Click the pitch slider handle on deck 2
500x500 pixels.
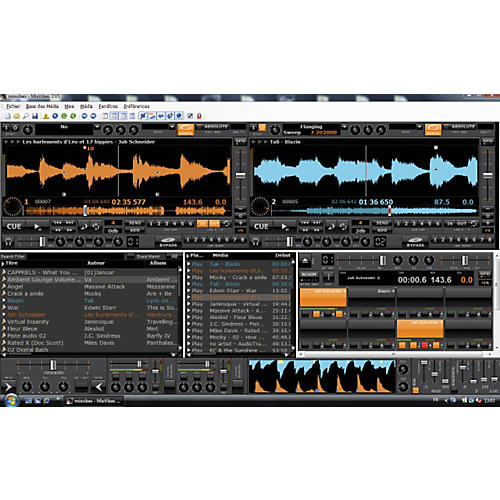point(488,175)
